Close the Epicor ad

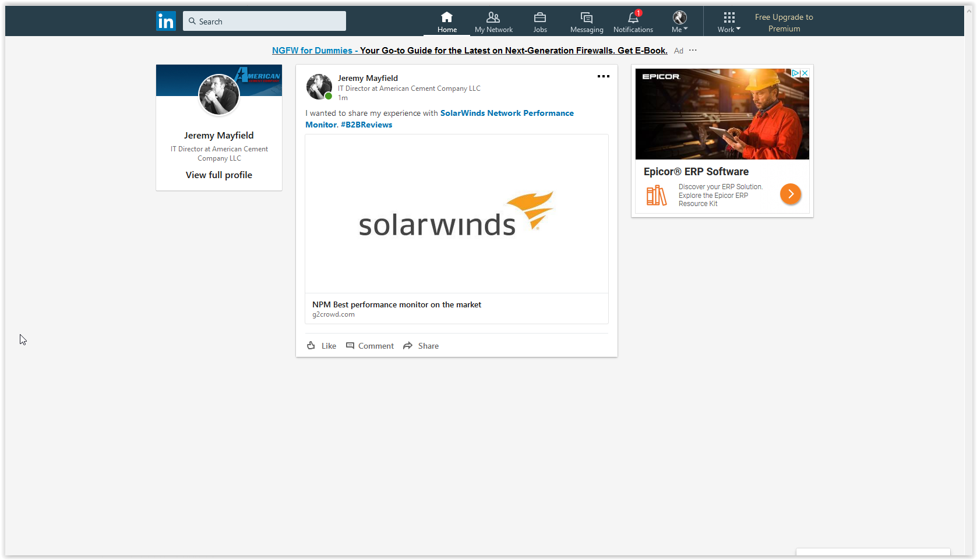coord(805,73)
